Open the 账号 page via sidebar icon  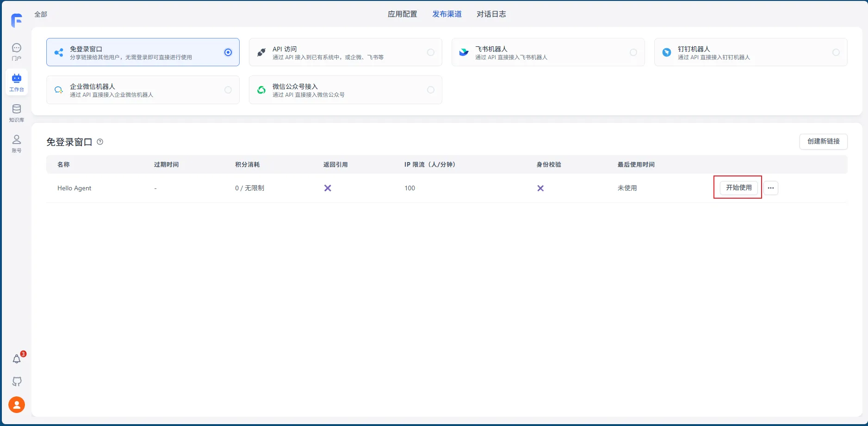(17, 143)
